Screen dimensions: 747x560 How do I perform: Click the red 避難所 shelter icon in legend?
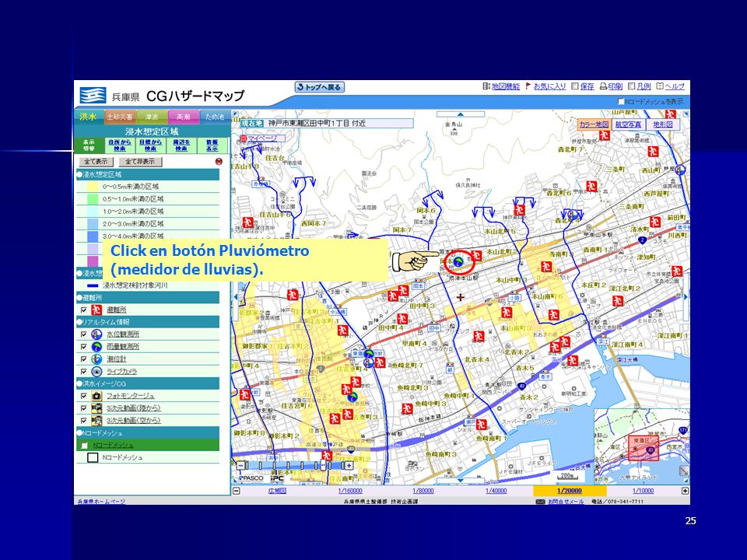[x=96, y=310]
